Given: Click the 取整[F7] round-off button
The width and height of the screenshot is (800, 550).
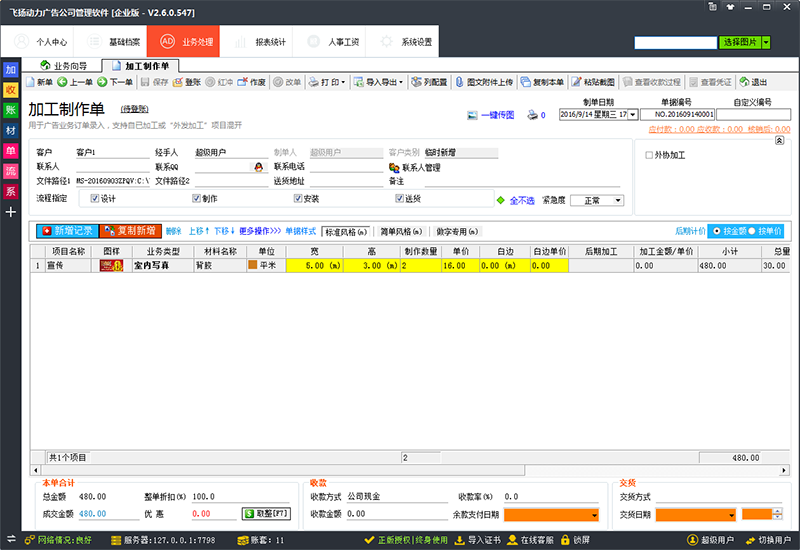Looking at the screenshot, I should pos(264,514).
